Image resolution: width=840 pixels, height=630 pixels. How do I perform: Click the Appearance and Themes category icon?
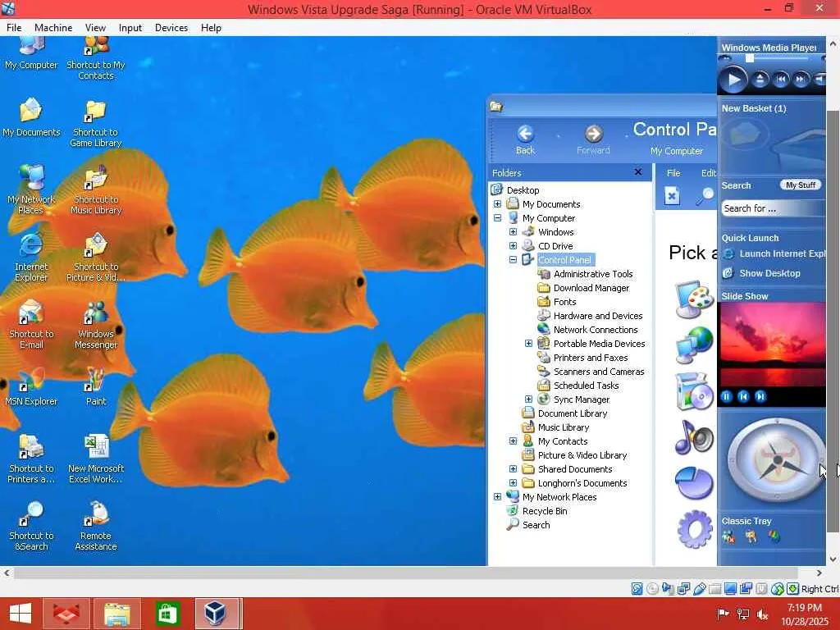[x=694, y=299]
